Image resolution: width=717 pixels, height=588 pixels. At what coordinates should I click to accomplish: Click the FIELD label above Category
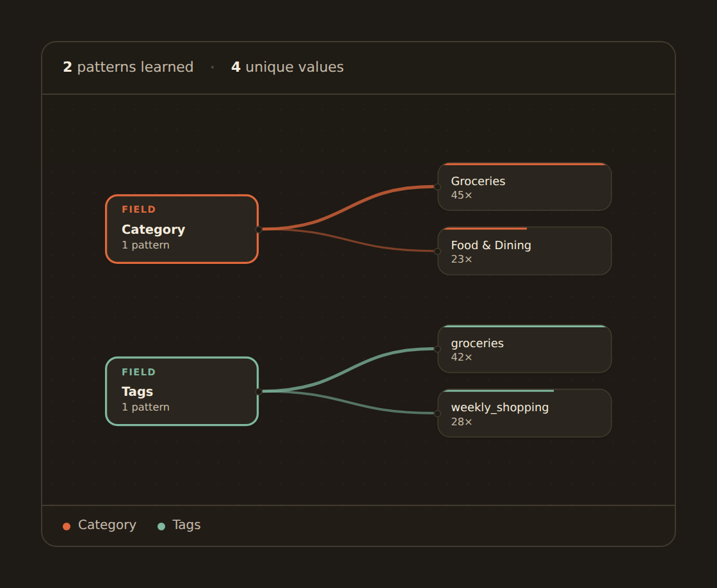coord(138,209)
